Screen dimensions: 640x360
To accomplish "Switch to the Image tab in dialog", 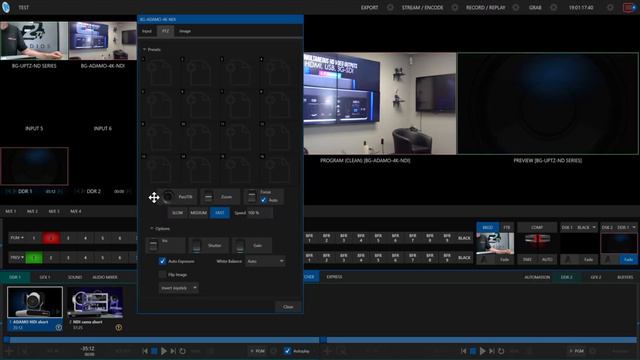I will [x=185, y=31].
